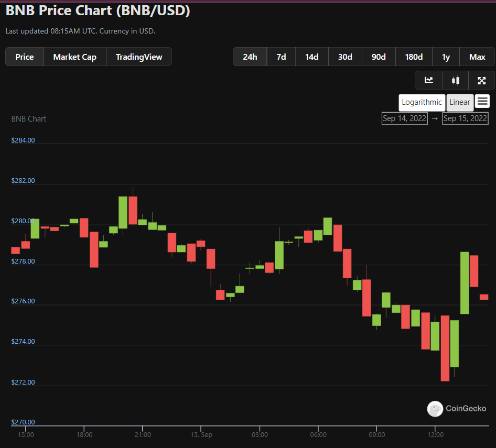The image size is (496, 448).
Task: Toggle Linear scale
Action: [x=460, y=102]
